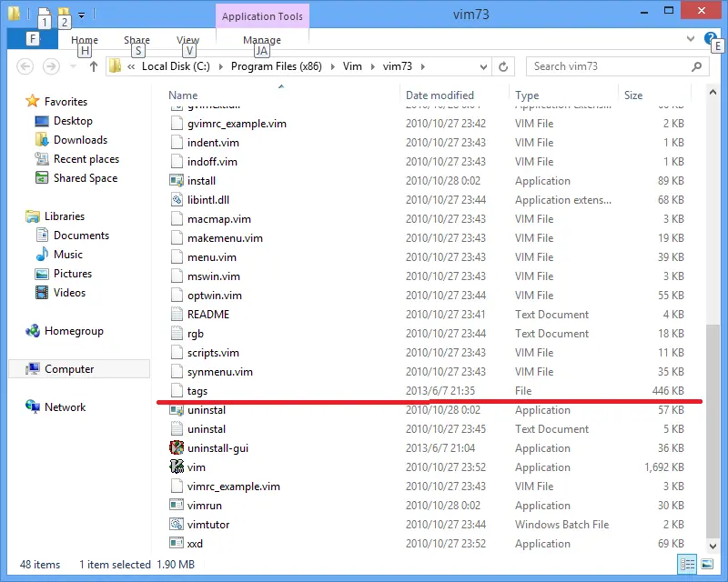Click the Forward navigation arrow
The image size is (728, 582).
pos(51,66)
